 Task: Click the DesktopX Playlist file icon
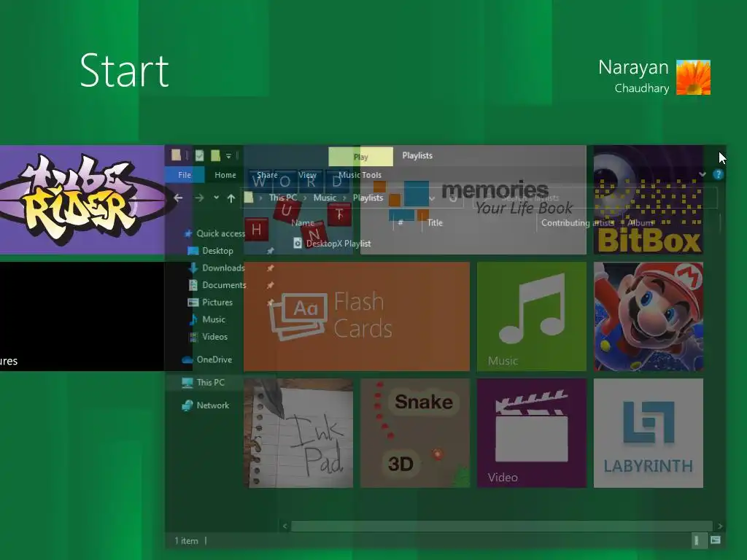tap(298, 244)
